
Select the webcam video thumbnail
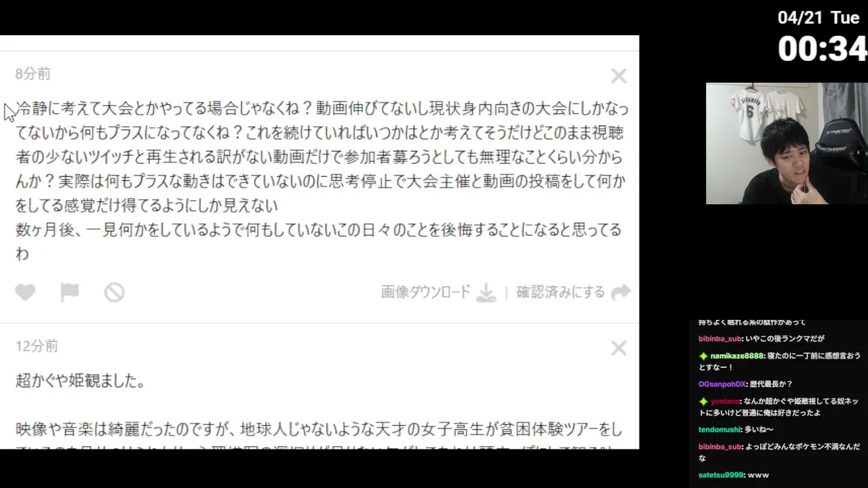(x=787, y=144)
